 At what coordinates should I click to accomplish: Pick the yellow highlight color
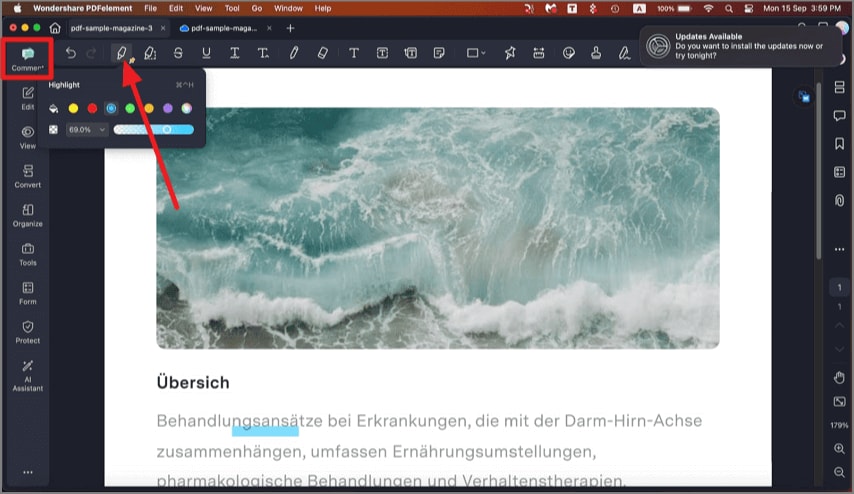point(73,108)
